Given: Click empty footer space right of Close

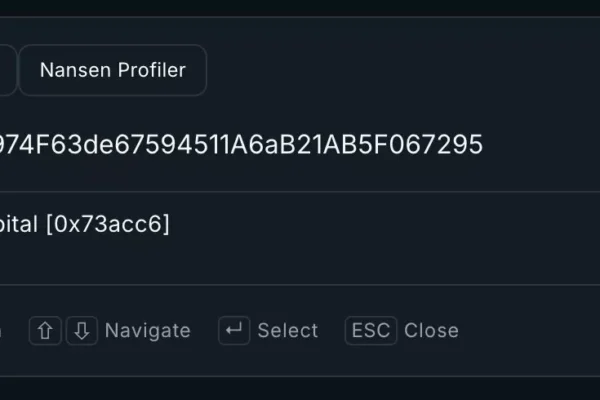Looking at the screenshot, I should click(x=530, y=331).
